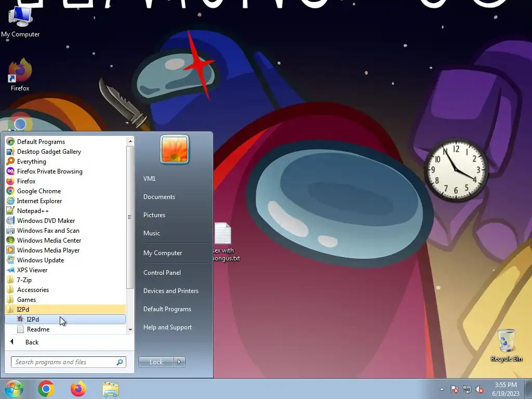Click the programs list scrollbar up arrow
Image resolution: width=532 pixels, height=399 pixels.
coord(130,141)
